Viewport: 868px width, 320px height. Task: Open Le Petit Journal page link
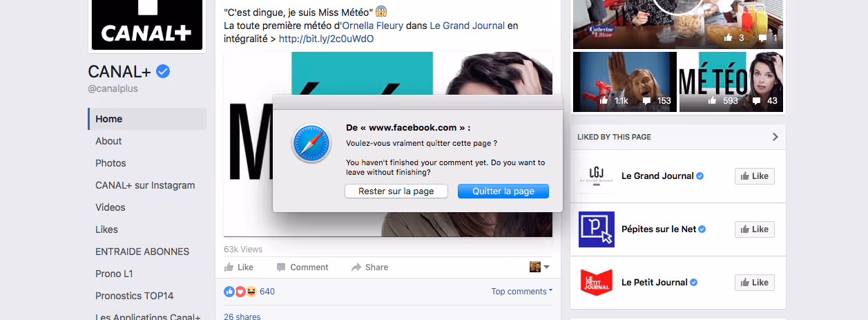coord(655,283)
